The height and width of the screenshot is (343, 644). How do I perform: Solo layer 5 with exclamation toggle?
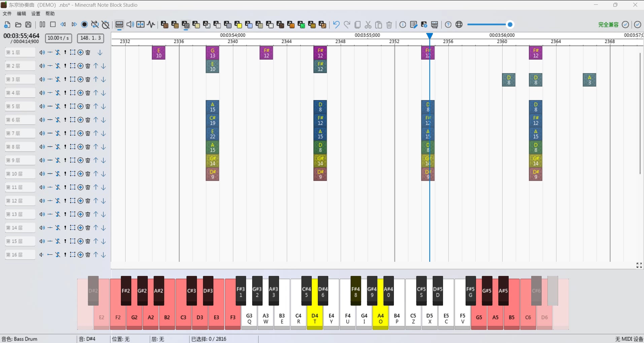point(65,106)
